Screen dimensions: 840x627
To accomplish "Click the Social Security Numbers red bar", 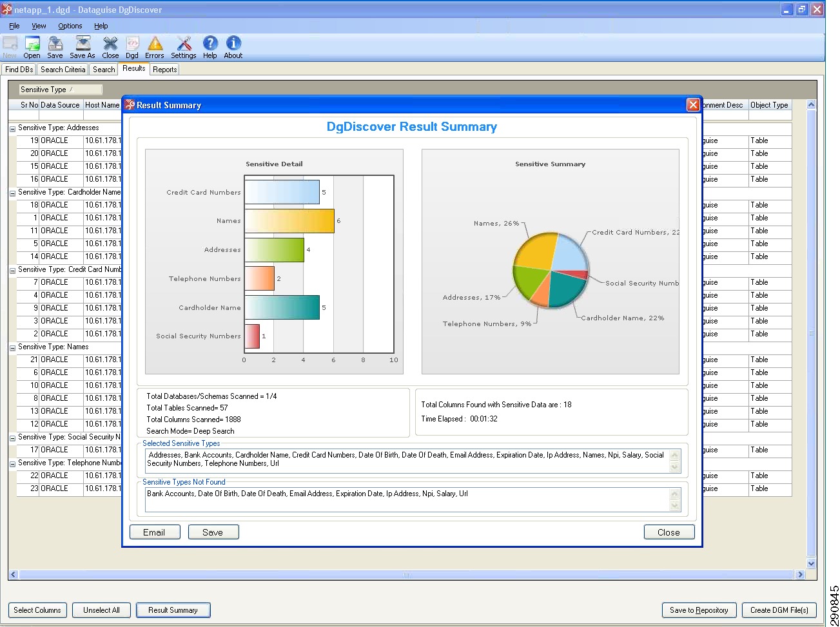I will point(252,336).
